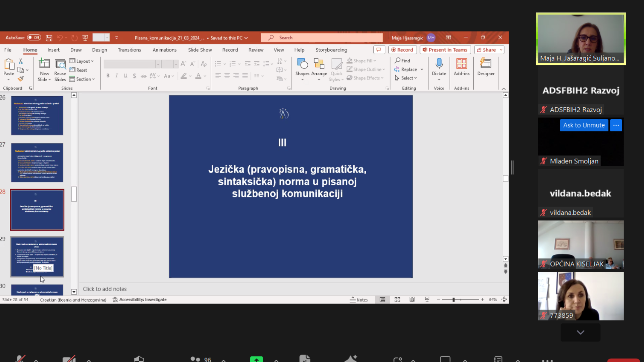Click the Undo arrow icon

60,38
